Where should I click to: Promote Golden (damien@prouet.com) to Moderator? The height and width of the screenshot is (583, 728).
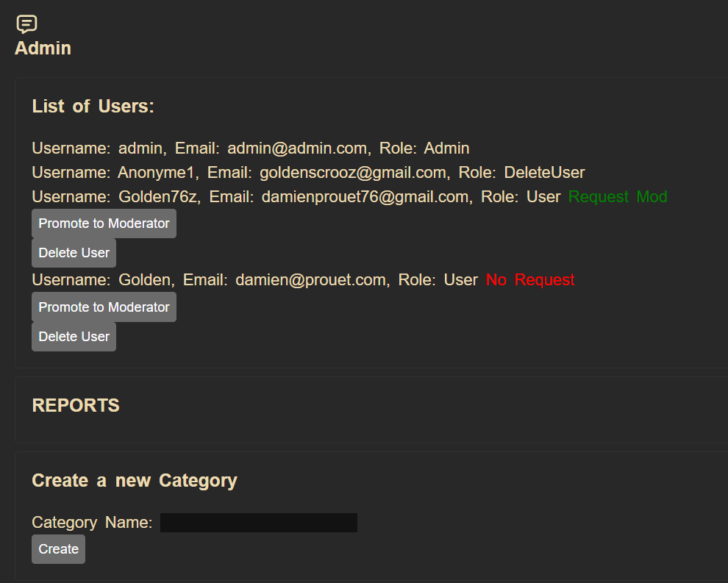(x=104, y=307)
